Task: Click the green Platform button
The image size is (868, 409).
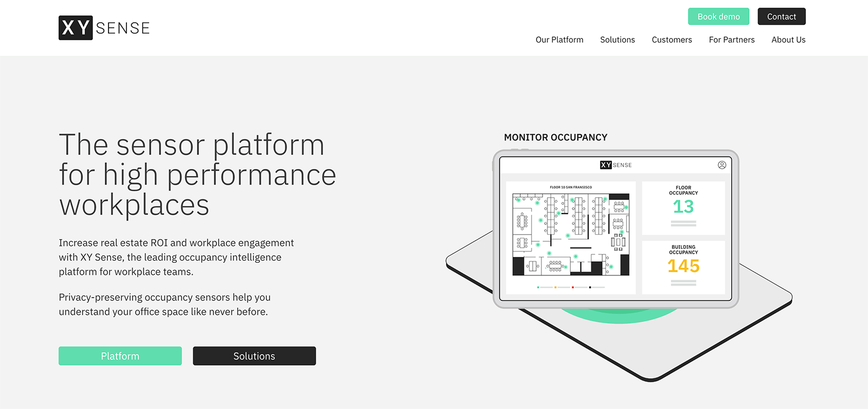Action: pyautogui.click(x=120, y=356)
